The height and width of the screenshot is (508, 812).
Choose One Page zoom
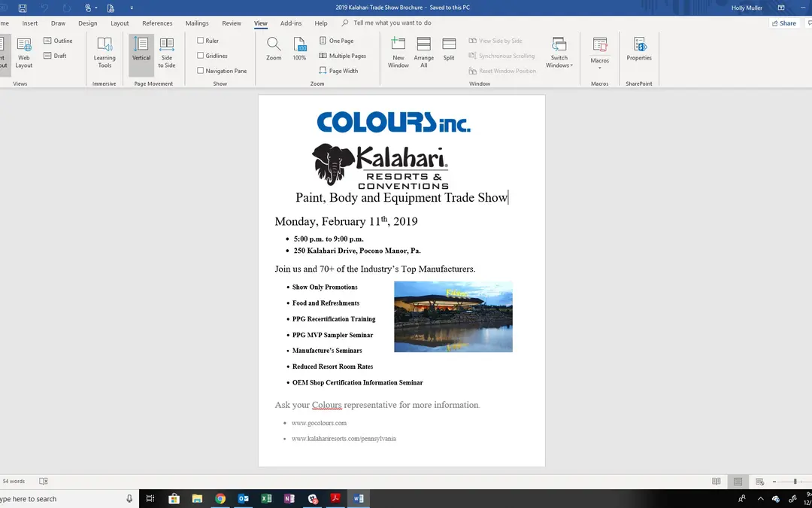[x=337, y=41]
